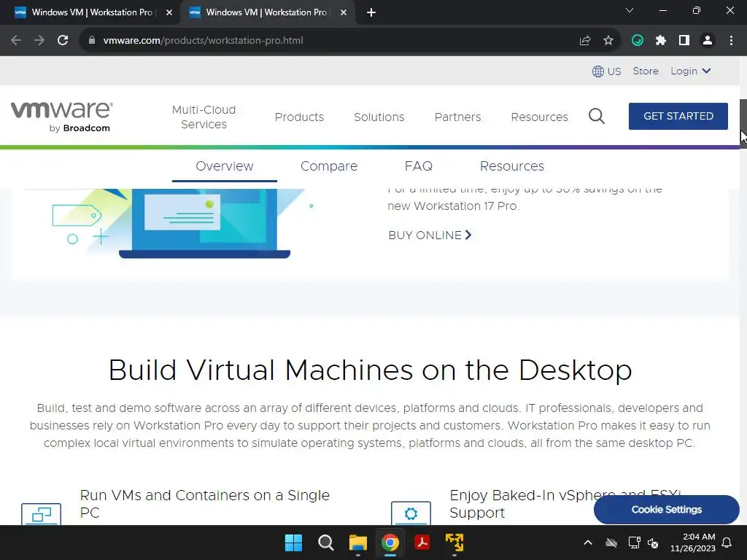Click the muted volume tray icon
747x560 pixels.
[653, 542]
